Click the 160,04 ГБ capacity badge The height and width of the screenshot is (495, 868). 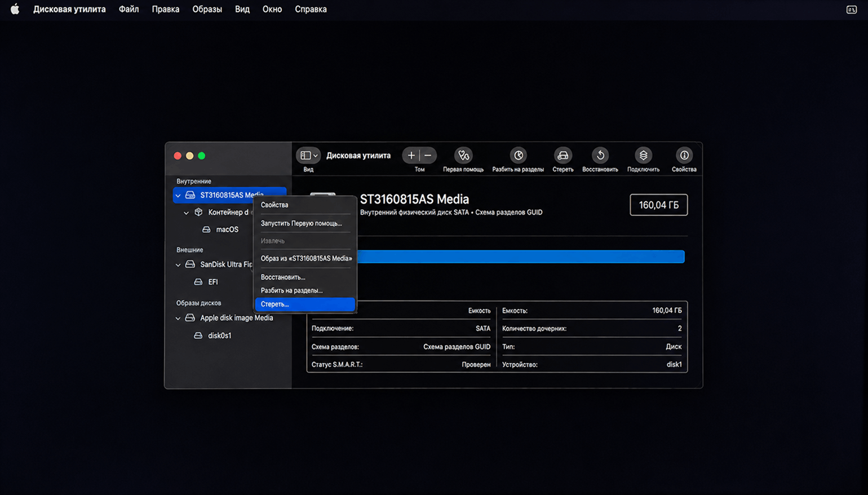658,205
